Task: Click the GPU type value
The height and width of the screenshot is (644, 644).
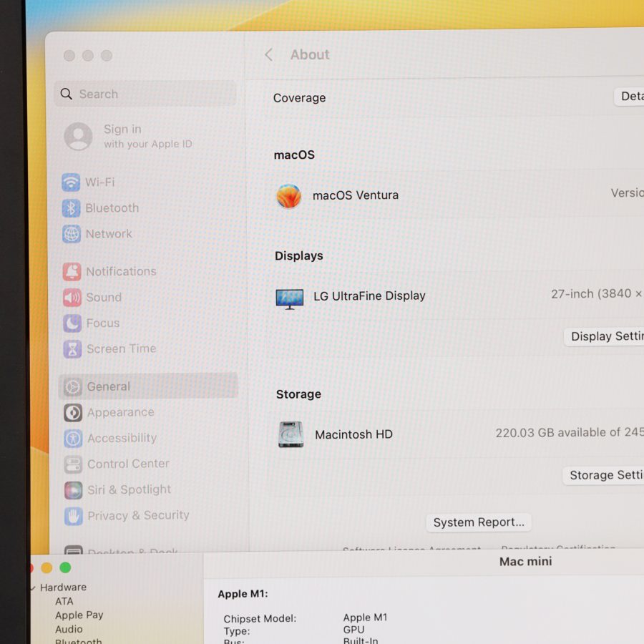Action: [x=353, y=630]
